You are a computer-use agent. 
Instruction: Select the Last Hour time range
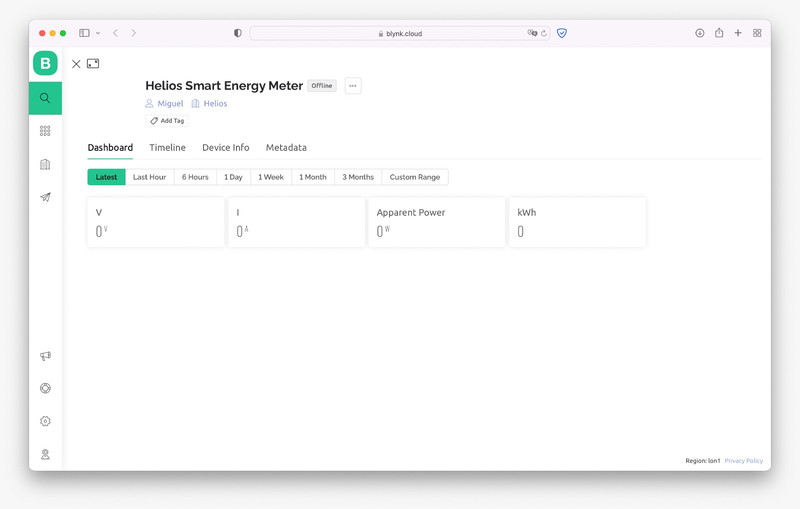[x=149, y=177]
